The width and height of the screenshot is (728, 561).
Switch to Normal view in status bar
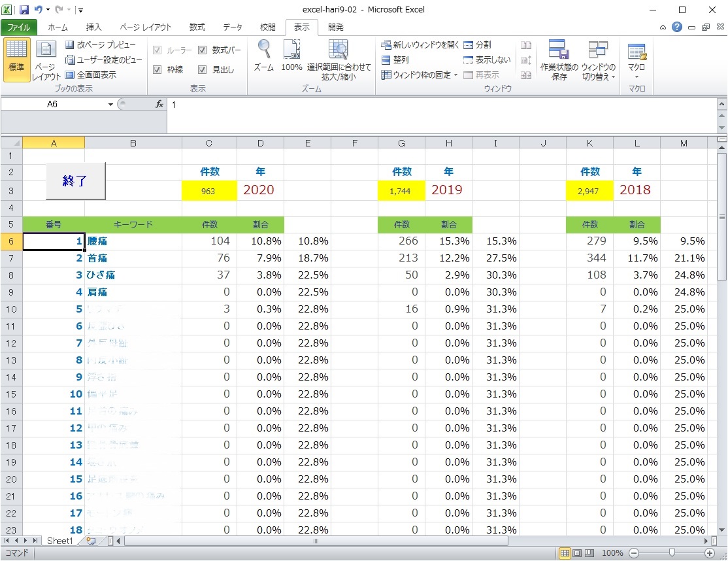click(x=565, y=552)
